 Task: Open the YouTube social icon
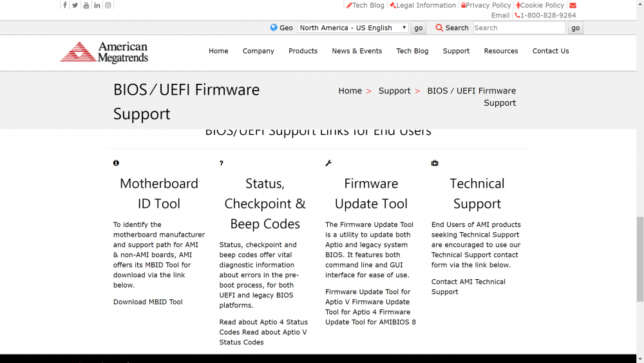(86, 5)
